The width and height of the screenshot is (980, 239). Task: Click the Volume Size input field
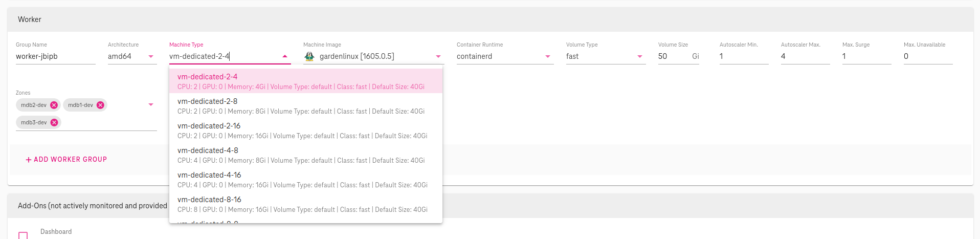coord(673,56)
